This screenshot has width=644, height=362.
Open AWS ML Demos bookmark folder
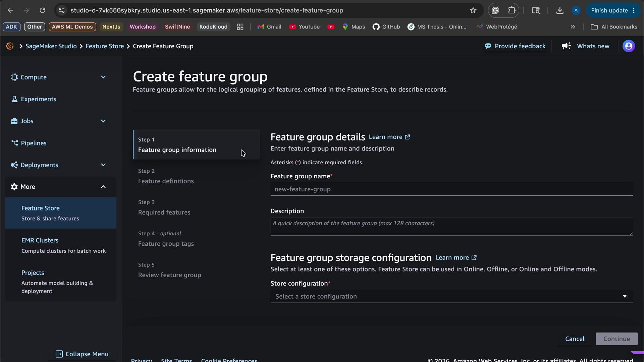pos(72,27)
